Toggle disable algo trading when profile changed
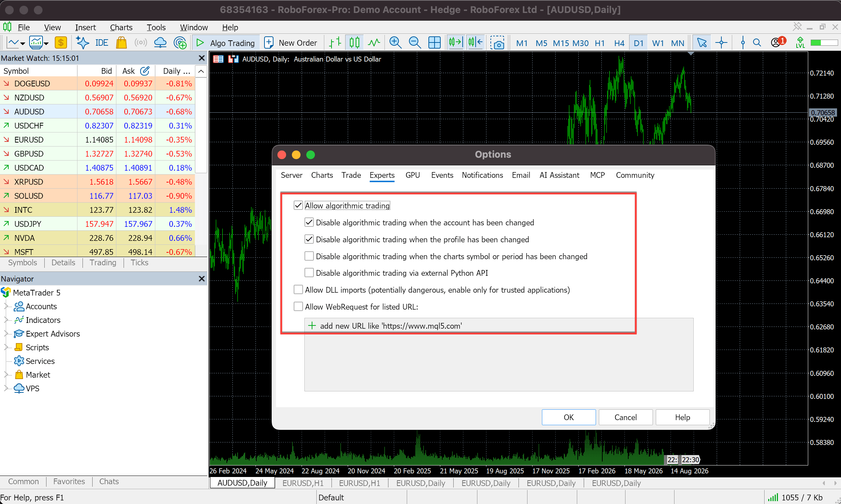This screenshot has width=841, height=504. coord(309,239)
